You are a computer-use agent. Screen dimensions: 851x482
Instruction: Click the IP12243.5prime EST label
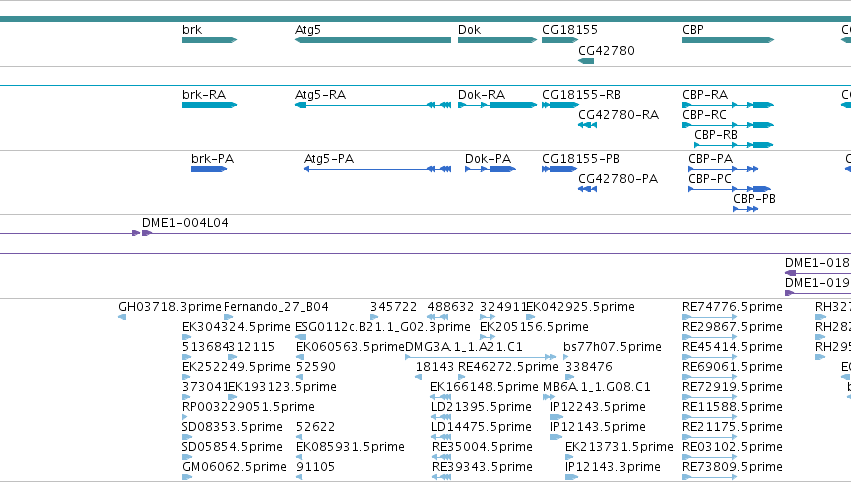tap(598, 407)
